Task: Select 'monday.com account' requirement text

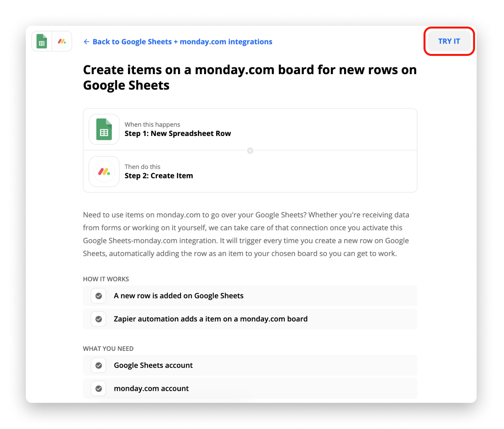Action: point(151,389)
